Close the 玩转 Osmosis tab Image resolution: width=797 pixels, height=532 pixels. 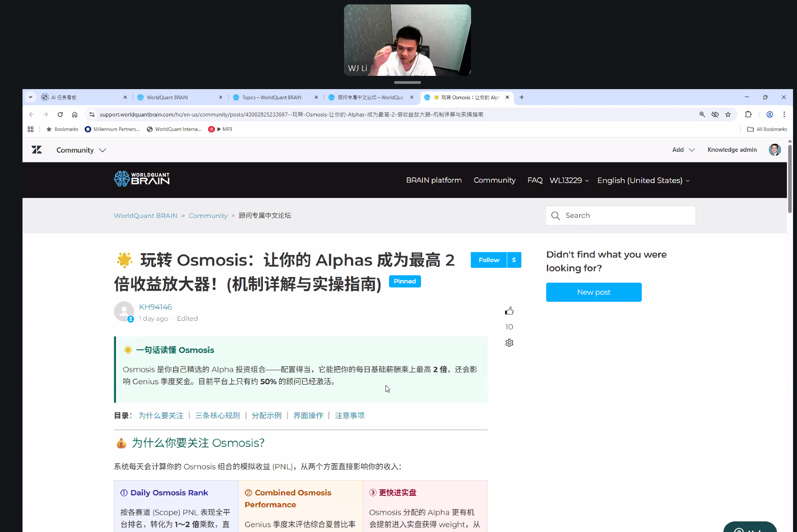(x=507, y=97)
